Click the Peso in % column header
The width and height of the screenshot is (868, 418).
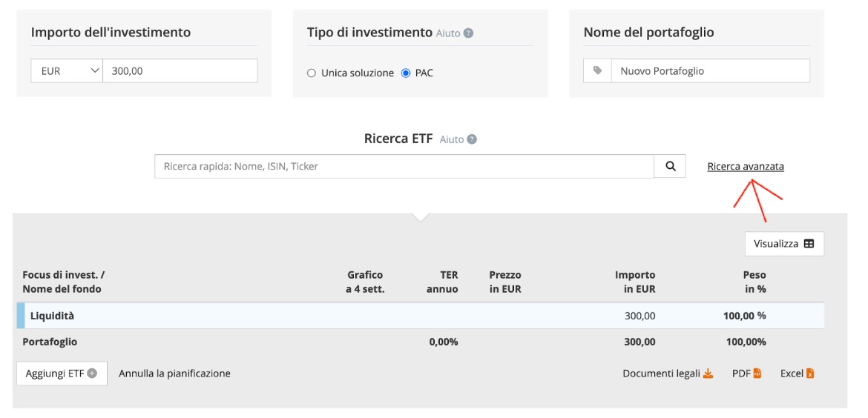(754, 282)
